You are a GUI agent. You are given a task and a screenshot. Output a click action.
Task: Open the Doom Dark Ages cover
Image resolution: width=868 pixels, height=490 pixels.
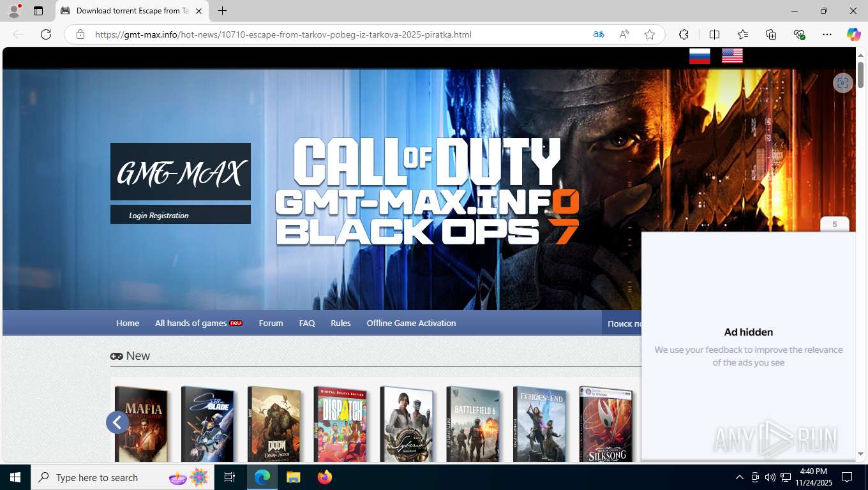click(x=274, y=424)
